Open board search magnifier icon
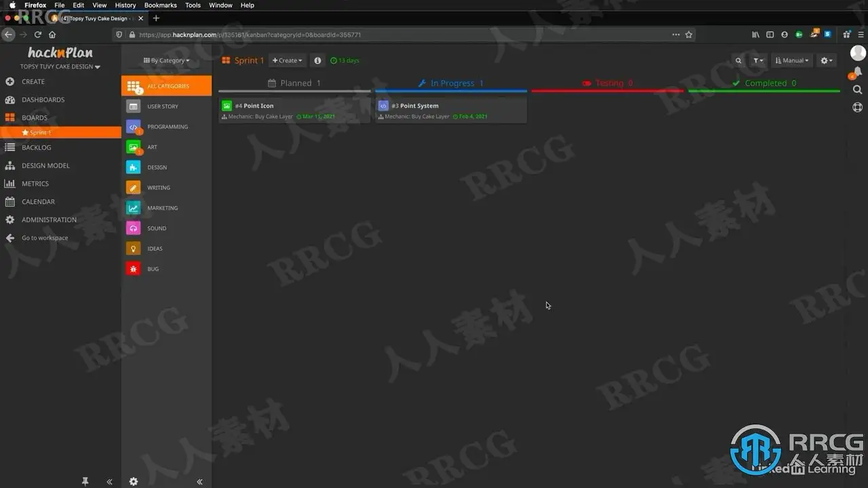 [738, 60]
